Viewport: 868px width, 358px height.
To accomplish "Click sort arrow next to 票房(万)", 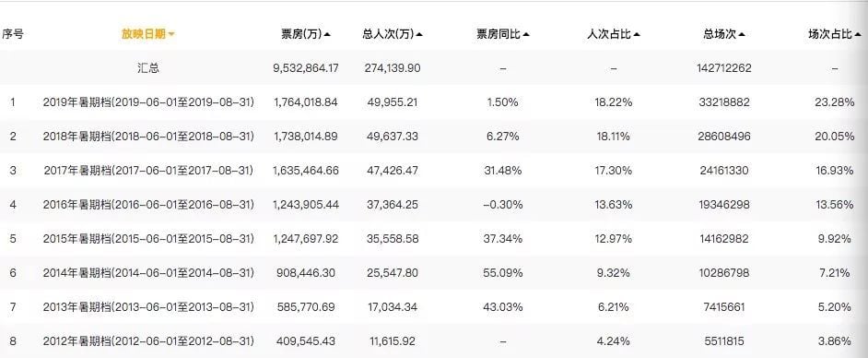I will pos(327,34).
